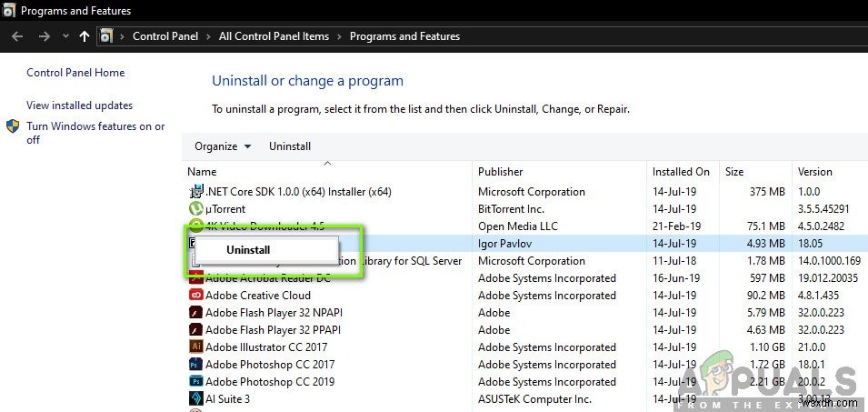Click the Adobe Flash Player 32 NPAPI icon

click(x=195, y=313)
